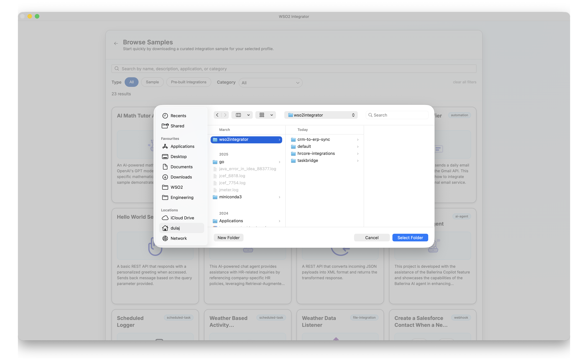Select the crm-to-erp-sync folder
The width and height of the screenshot is (588, 364).
[x=325, y=140]
